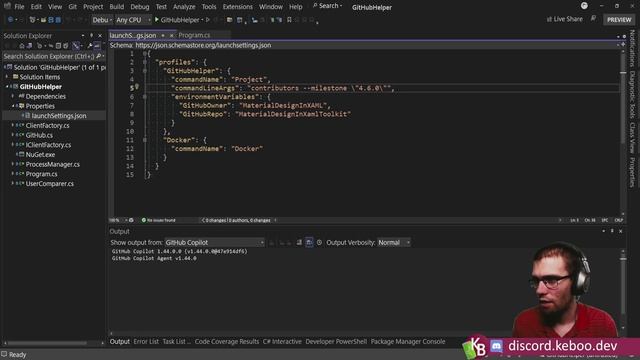640x360 pixels.
Task: Click the Live Share icon
Action: 549,19
